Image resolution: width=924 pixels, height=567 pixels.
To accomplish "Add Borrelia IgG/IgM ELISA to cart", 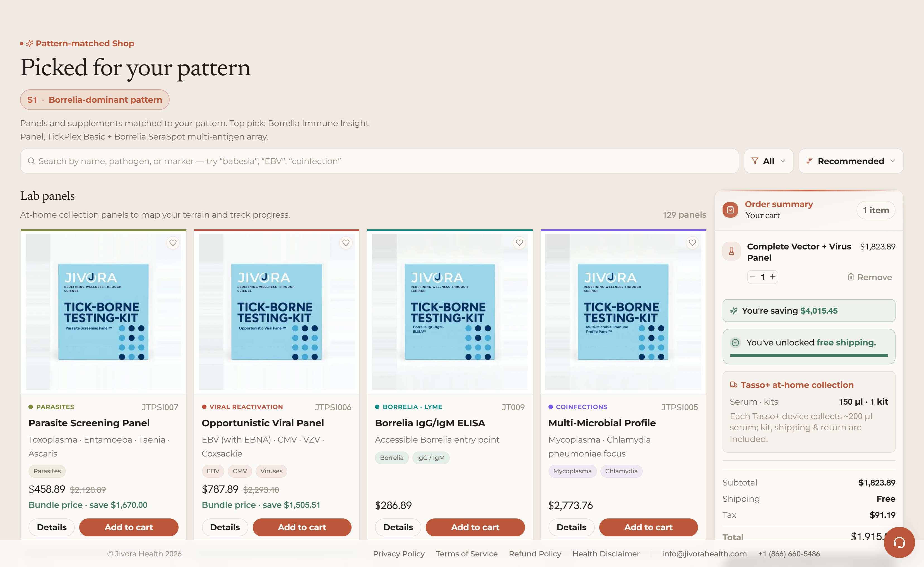I will point(475,527).
